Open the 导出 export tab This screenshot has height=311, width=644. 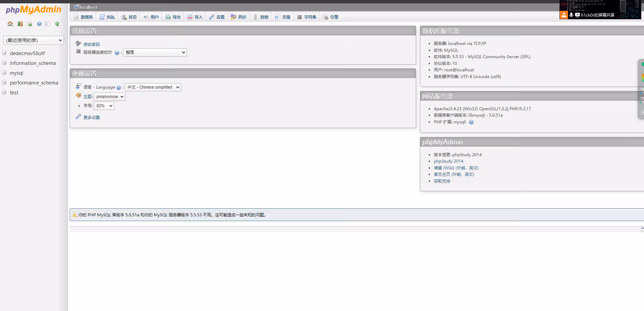[173, 17]
